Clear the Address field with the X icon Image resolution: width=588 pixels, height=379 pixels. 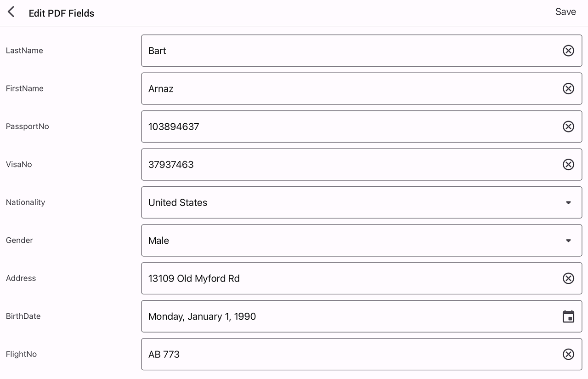(568, 278)
